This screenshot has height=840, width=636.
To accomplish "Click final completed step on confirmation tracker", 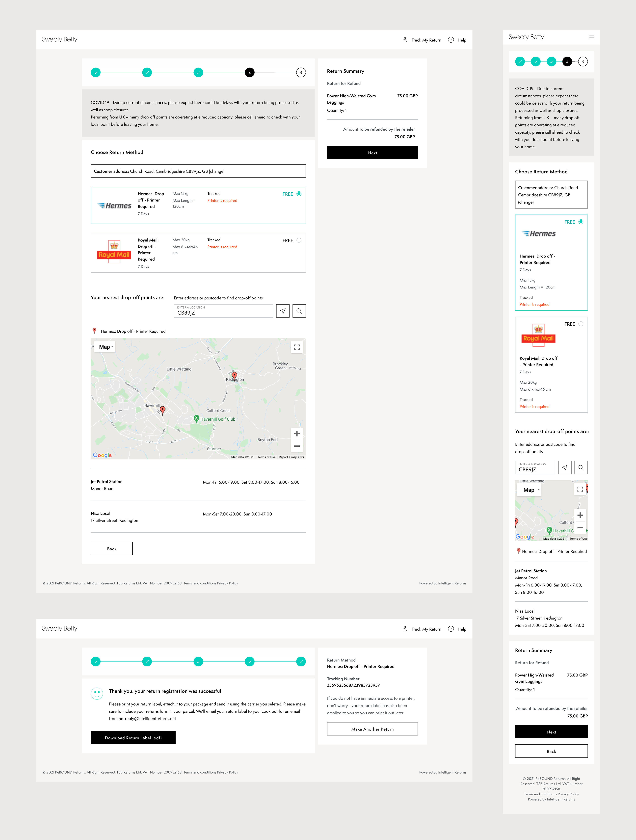I will pos(301,662).
